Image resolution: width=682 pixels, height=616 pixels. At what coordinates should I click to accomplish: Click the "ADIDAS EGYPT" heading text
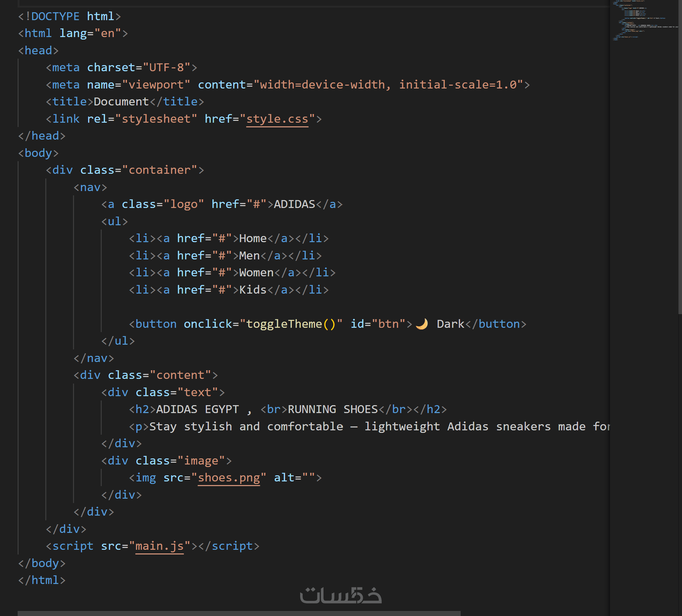click(x=197, y=409)
